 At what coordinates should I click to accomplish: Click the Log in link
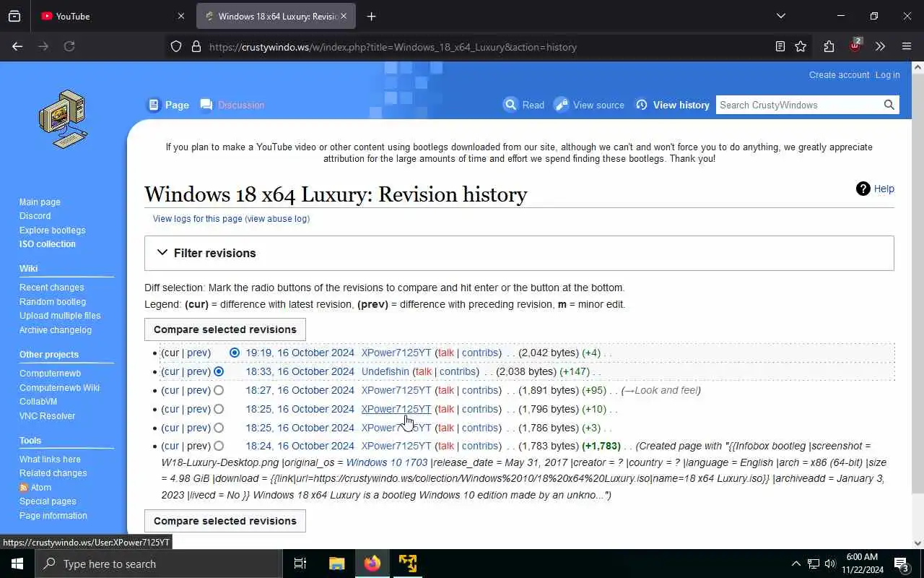(887, 75)
